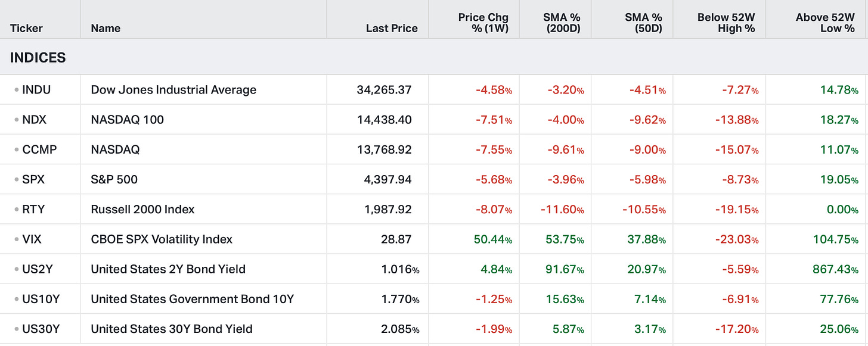The height and width of the screenshot is (346, 868).
Task: Click US30Y yield value 2.085%
Action: (400, 328)
